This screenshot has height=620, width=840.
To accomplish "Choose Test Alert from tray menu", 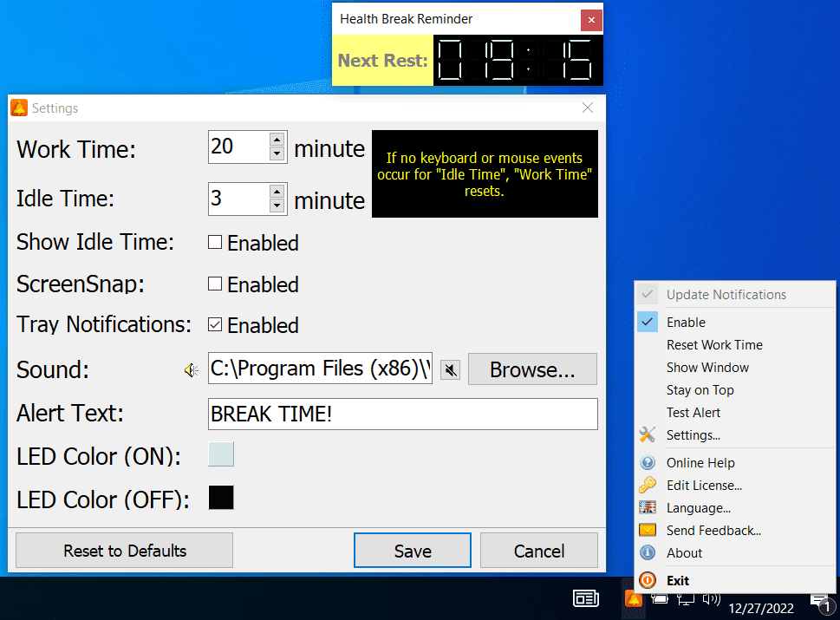I will [693, 412].
